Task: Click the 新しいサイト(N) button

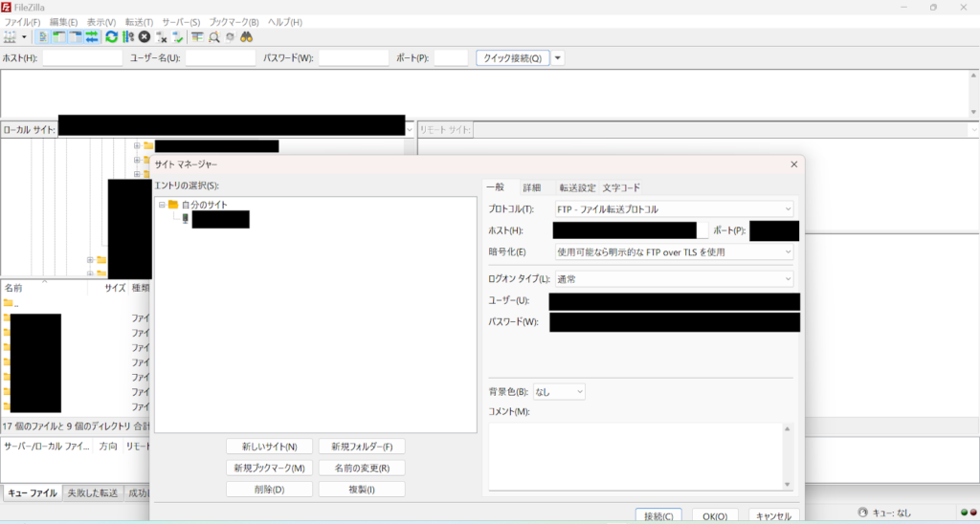Action: 269,447
